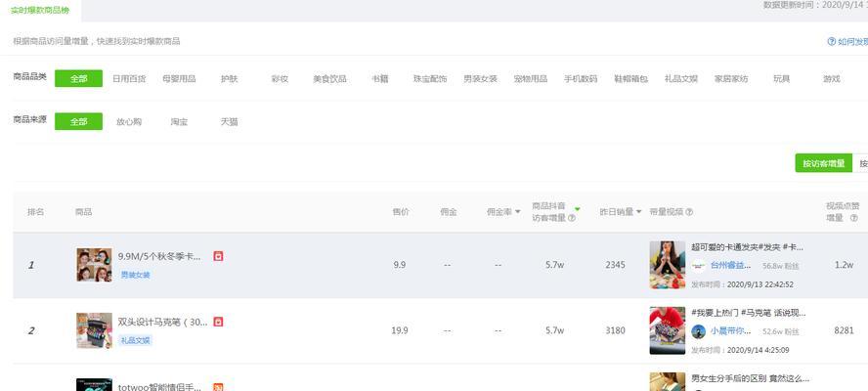Filter category by 母婴用品
868x391 pixels.
(x=179, y=78)
